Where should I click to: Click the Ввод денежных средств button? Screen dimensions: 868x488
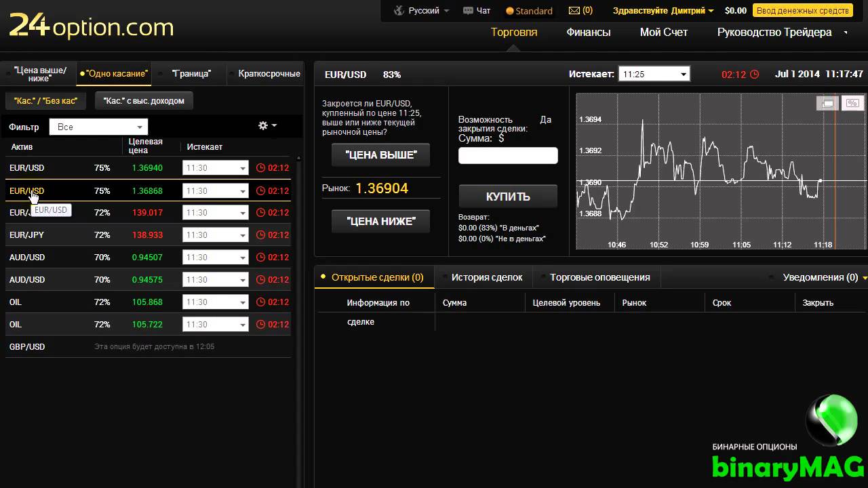(x=803, y=11)
